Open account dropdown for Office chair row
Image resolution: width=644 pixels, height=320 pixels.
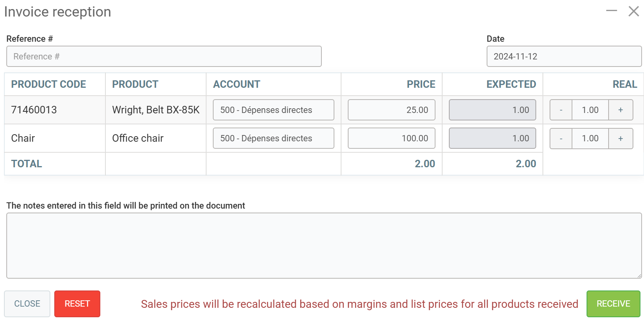click(x=273, y=138)
